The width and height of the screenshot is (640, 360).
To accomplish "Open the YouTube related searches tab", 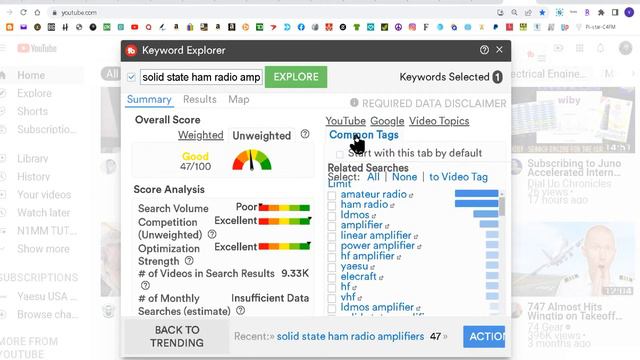I will point(345,121).
